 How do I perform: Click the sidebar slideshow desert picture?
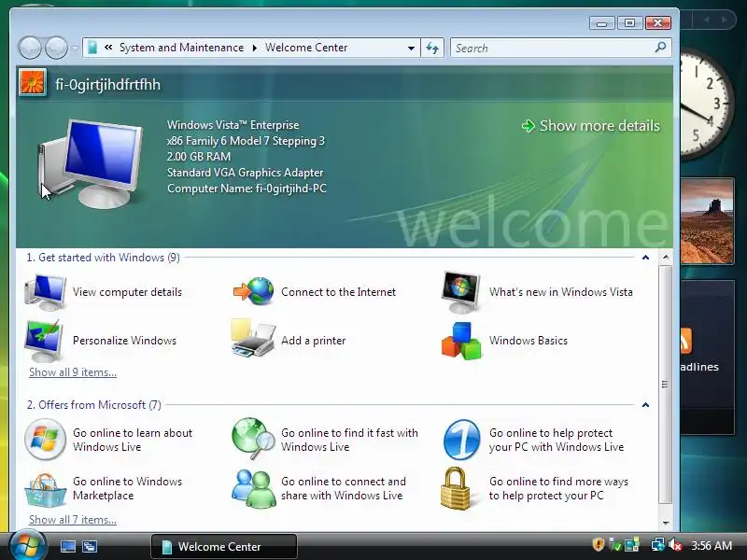[x=707, y=221]
